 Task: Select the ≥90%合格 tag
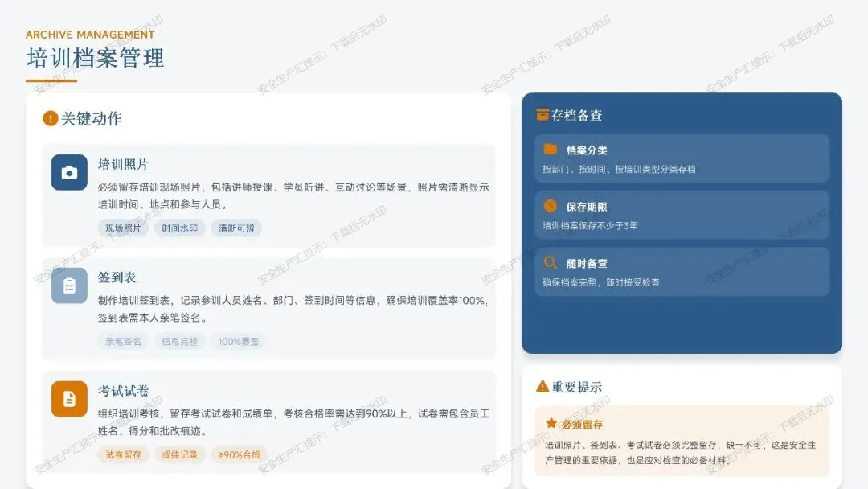tap(240, 454)
